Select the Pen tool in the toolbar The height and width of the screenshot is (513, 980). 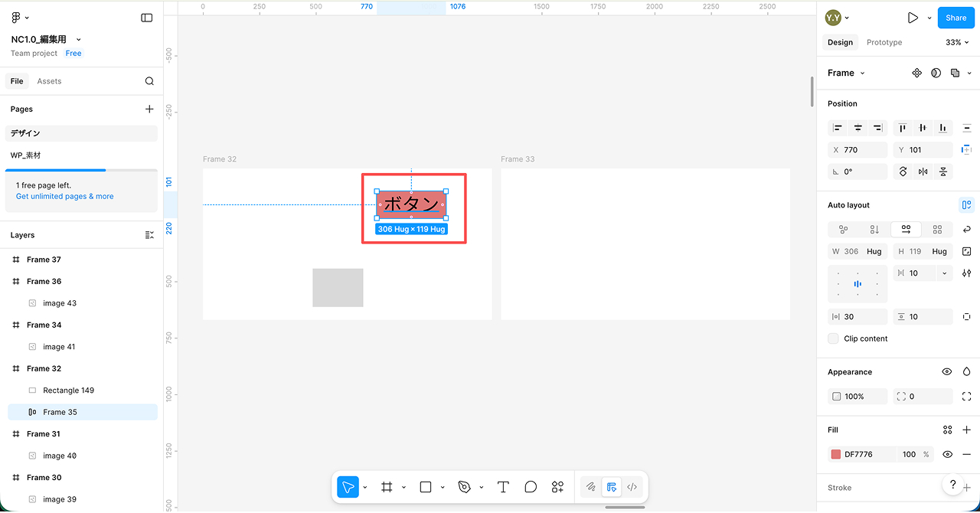tap(464, 487)
